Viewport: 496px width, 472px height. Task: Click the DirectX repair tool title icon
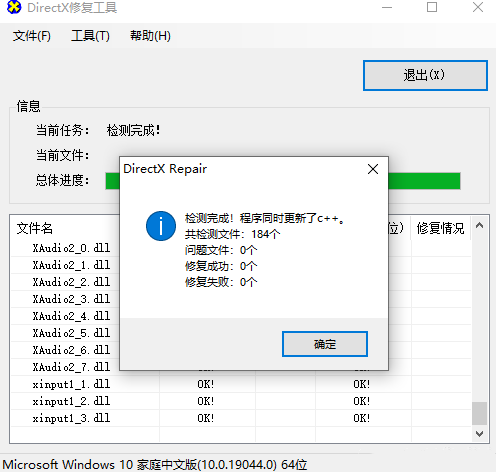[x=14, y=7]
